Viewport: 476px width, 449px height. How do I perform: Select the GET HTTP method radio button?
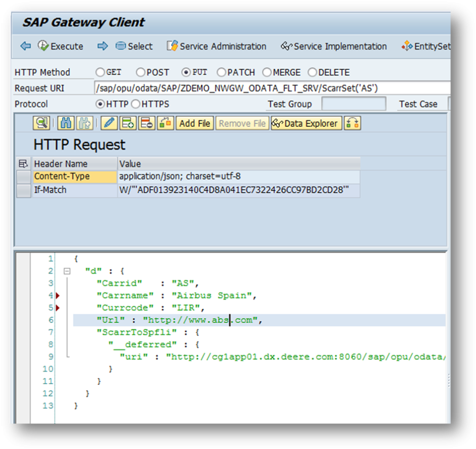[x=100, y=72]
